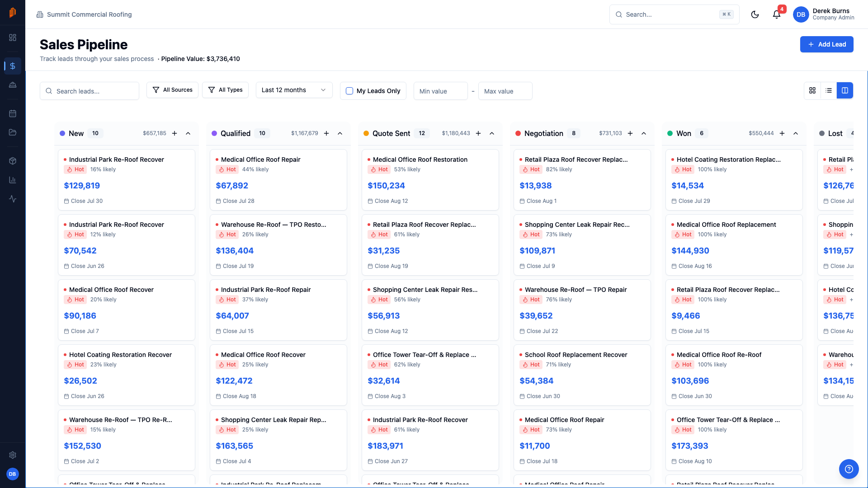The width and height of the screenshot is (868, 488).
Task: Open the bar chart reports icon in sidebar
Action: coord(13,180)
